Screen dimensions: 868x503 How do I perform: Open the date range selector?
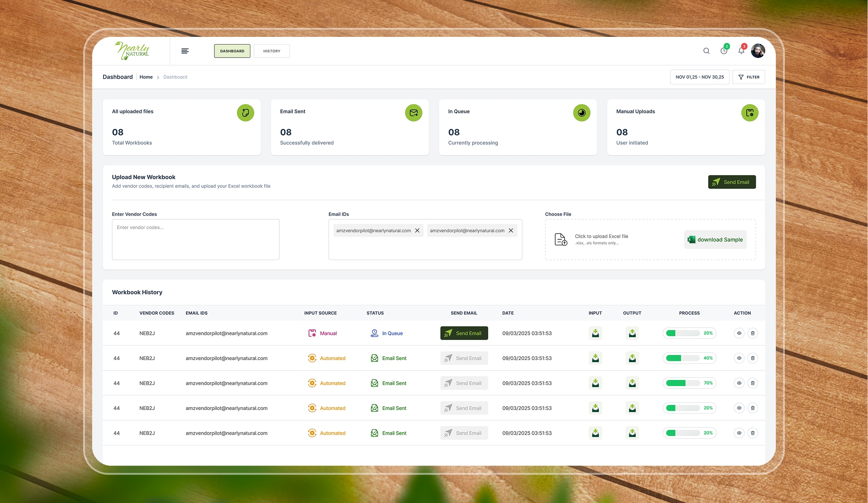point(699,77)
